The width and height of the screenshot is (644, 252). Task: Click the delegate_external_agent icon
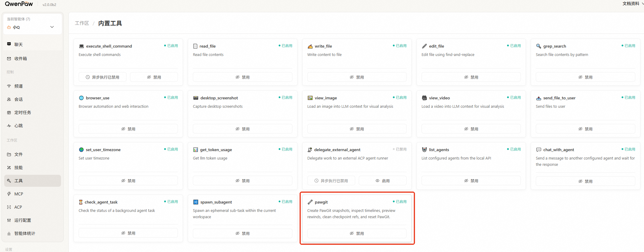pos(310,150)
